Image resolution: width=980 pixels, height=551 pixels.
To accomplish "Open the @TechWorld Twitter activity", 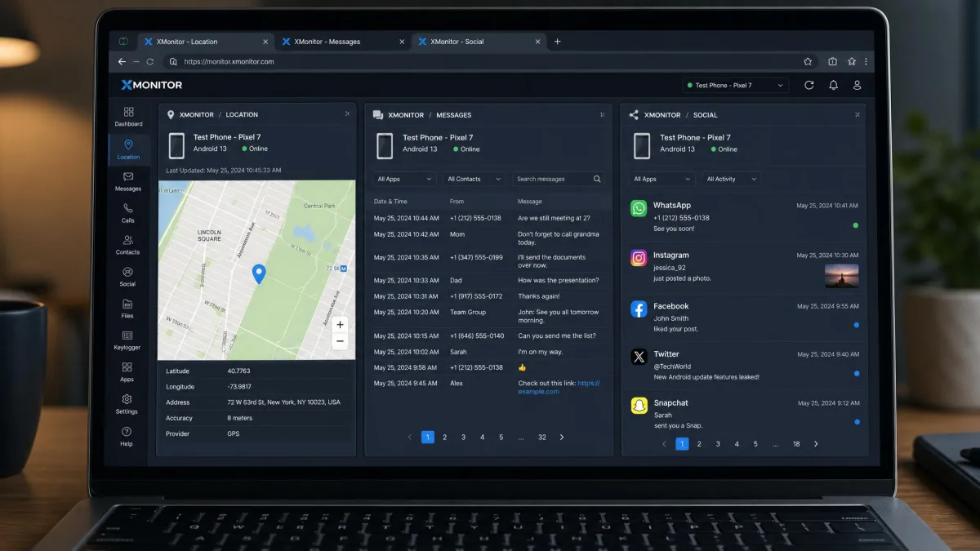I will pyautogui.click(x=745, y=366).
